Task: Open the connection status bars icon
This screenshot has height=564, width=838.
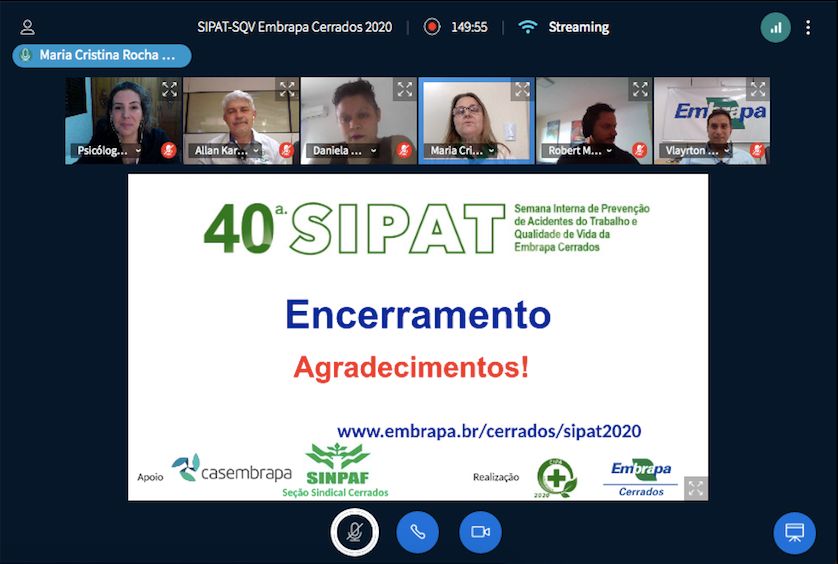Action: click(775, 27)
